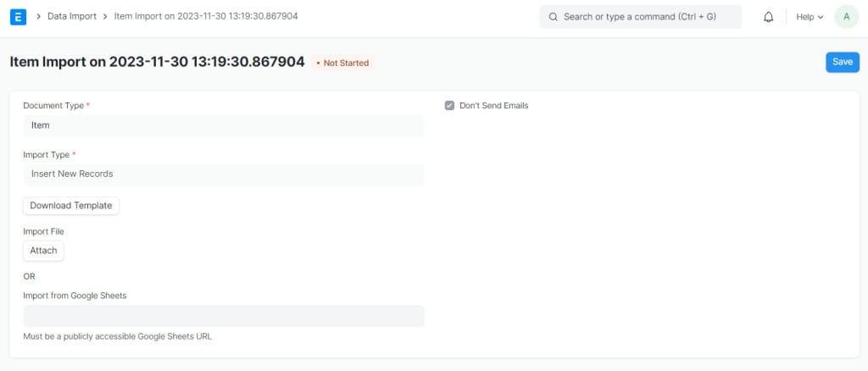
Task: Click the Download Template button
Action: tap(71, 206)
